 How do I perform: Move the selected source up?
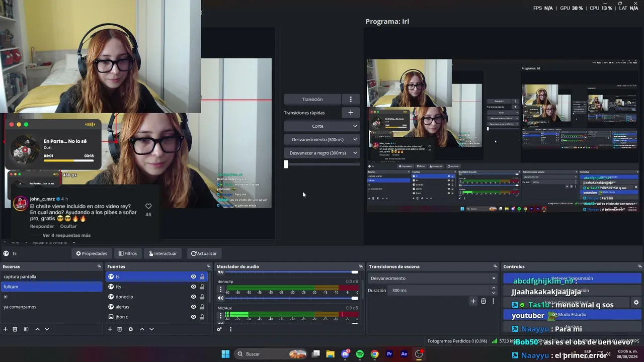pos(142,329)
